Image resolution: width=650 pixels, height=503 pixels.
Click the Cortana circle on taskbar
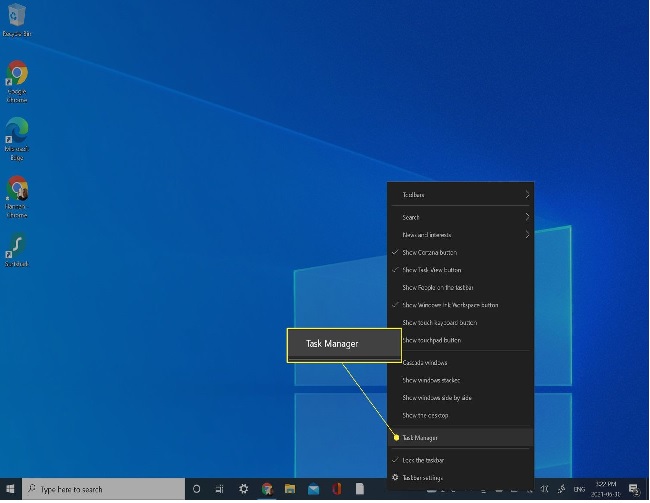(196, 489)
